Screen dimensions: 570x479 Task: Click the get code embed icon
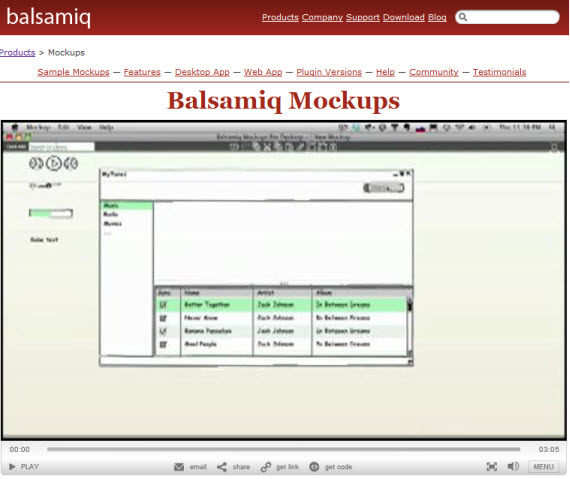coord(314,467)
